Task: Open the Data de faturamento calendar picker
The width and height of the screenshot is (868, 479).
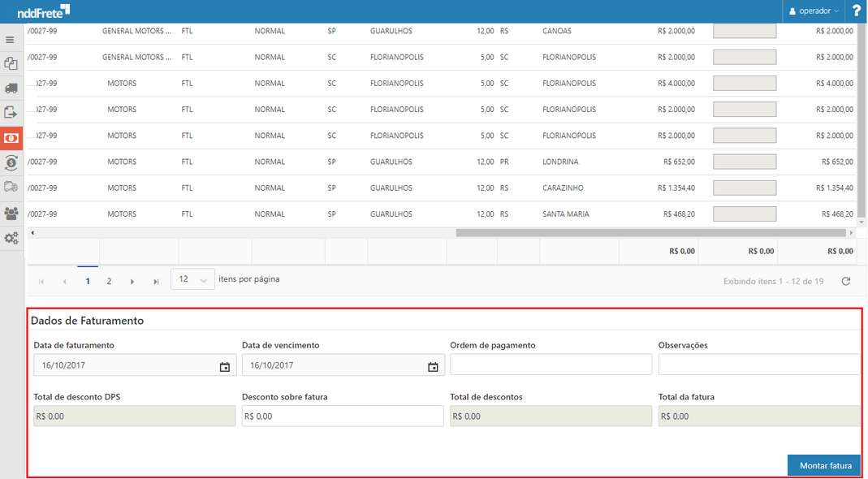Action: pos(225,366)
